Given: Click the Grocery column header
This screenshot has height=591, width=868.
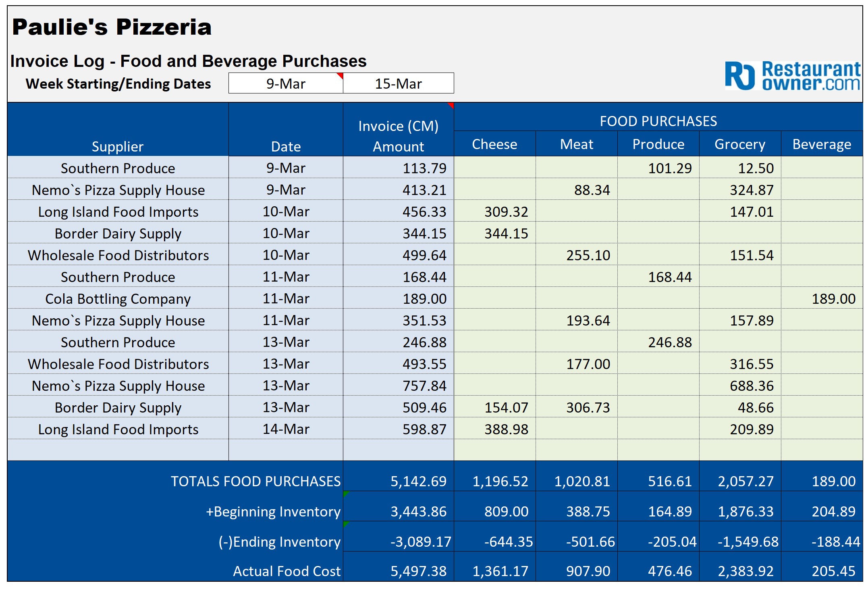Looking at the screenshot, I should [740, 144].
